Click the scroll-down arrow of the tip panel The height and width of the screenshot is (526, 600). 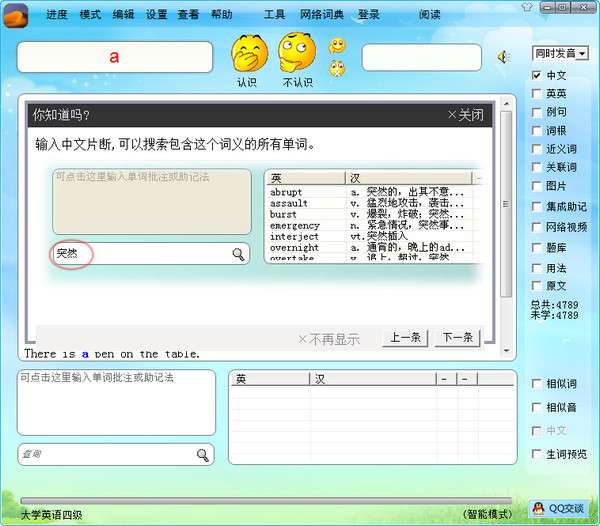[506, 350]
